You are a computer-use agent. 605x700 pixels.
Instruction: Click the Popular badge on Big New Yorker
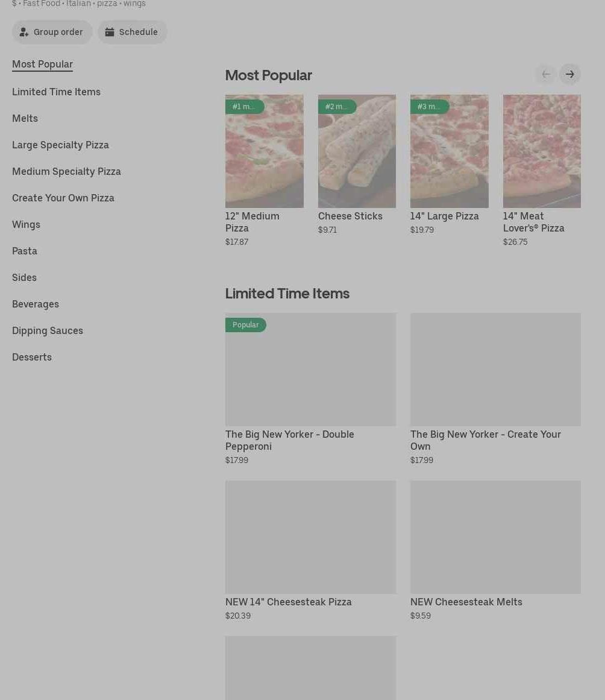245,325
